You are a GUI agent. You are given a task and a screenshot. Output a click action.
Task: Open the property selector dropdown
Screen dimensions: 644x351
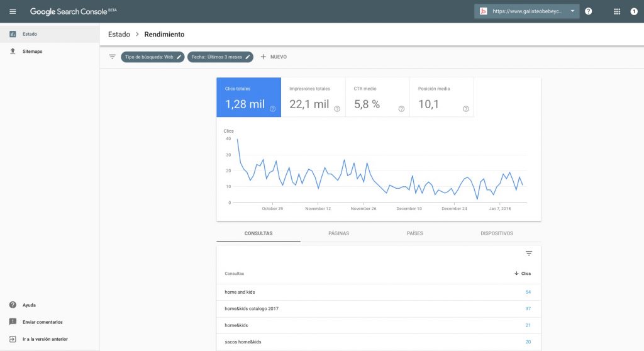(x=526, y=11)
